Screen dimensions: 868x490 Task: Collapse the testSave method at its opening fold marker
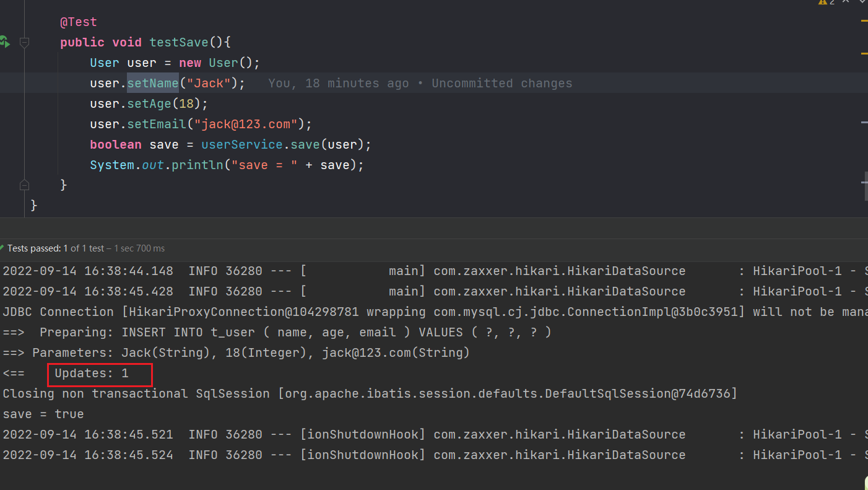pos(24,42)
